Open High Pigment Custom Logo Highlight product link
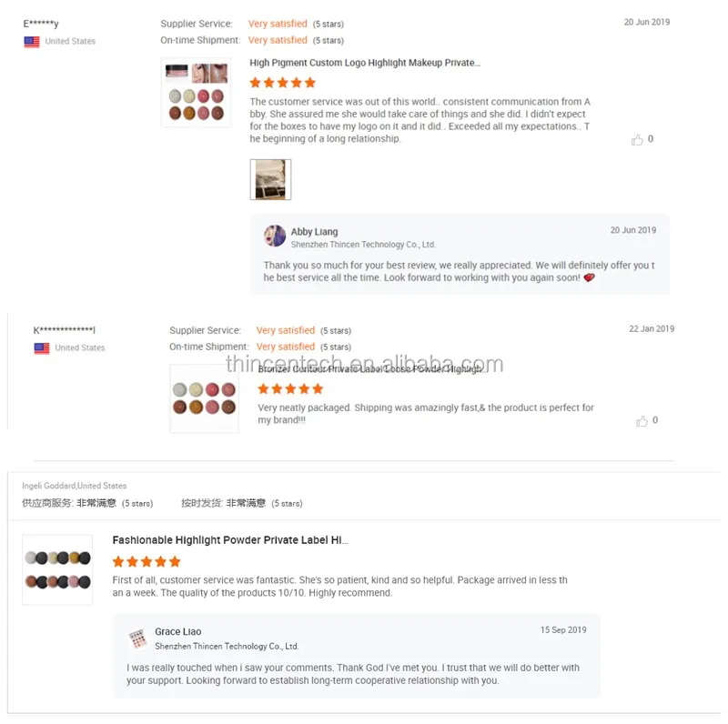 point(365,63)
